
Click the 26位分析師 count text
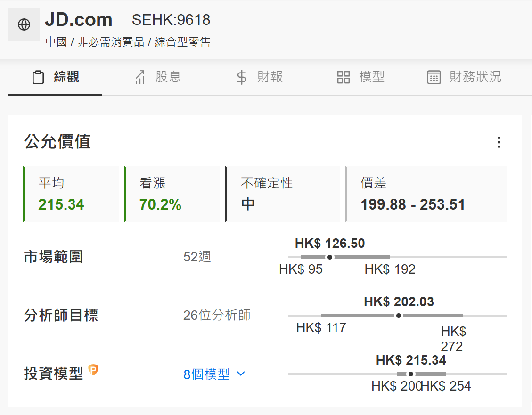pyautogui.click(x=217, y=315)
